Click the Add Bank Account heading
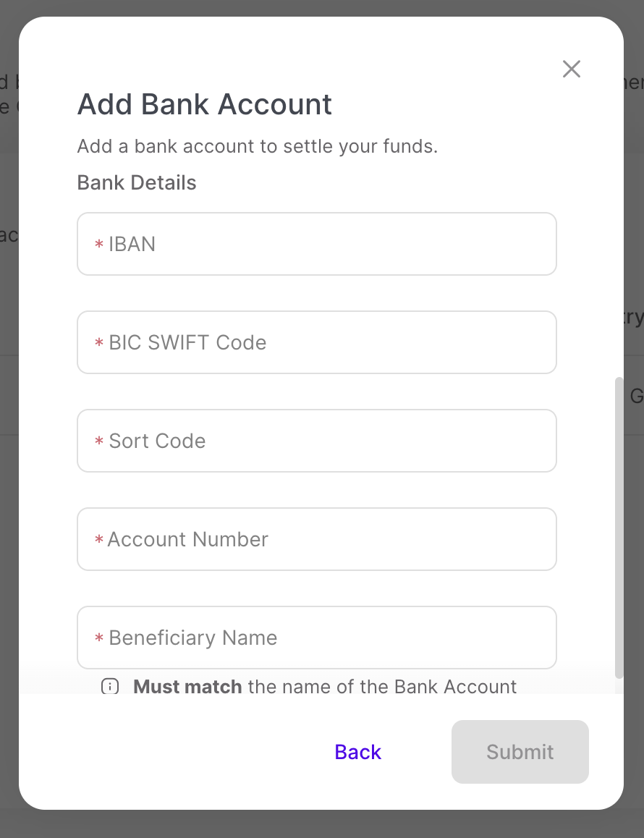 [x=204, y=104]
